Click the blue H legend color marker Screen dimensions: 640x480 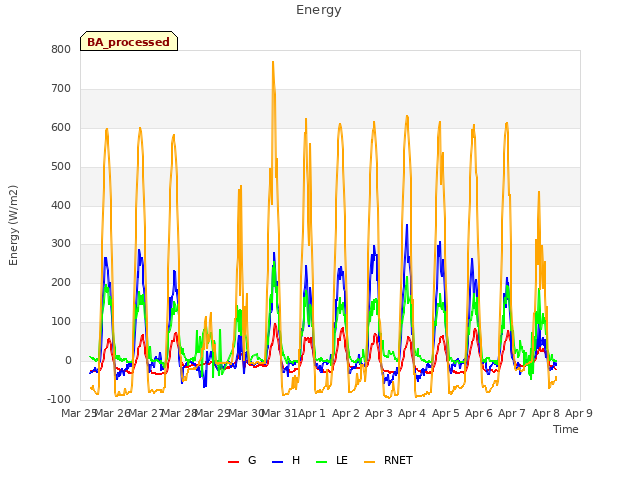(277, 462)
